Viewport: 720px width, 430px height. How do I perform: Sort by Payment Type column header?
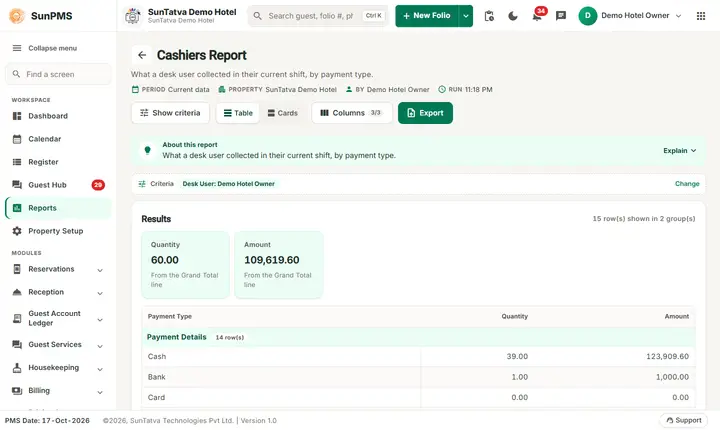coord(169,317)
